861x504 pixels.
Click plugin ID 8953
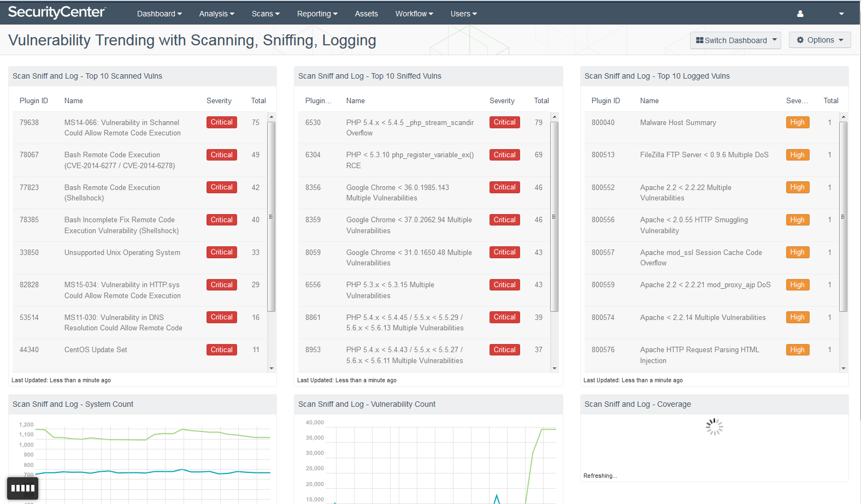(x=313, y=350)
